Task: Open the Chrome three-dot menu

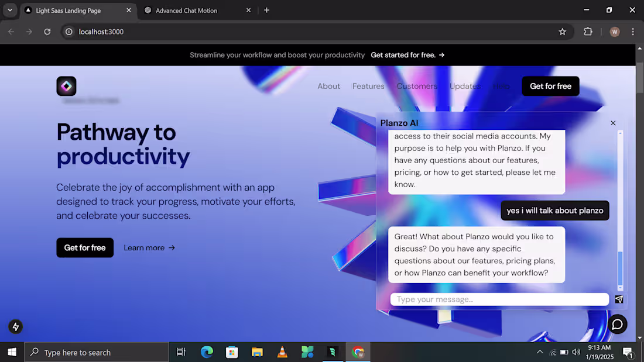Action: 633,32
